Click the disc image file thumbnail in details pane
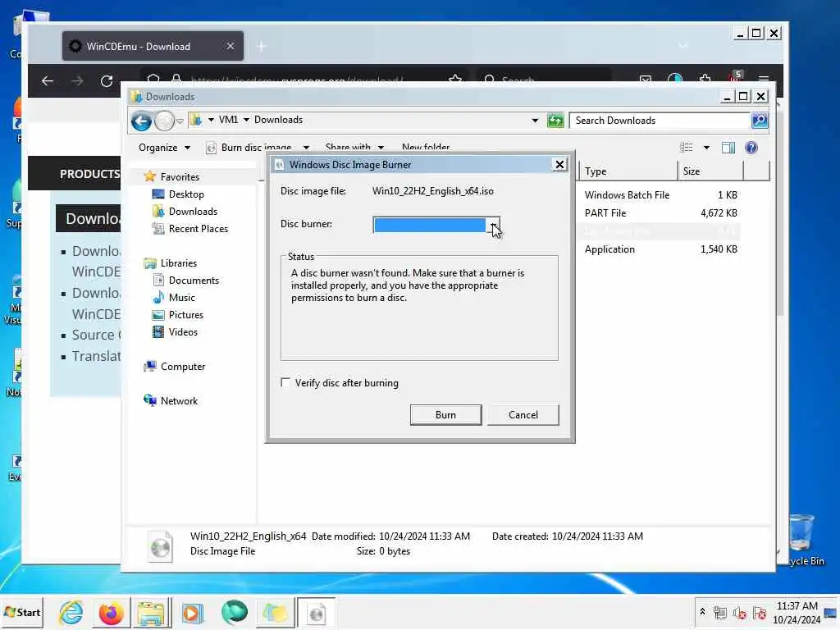Screen dimensions: 840x630 (x=160, y=546)
